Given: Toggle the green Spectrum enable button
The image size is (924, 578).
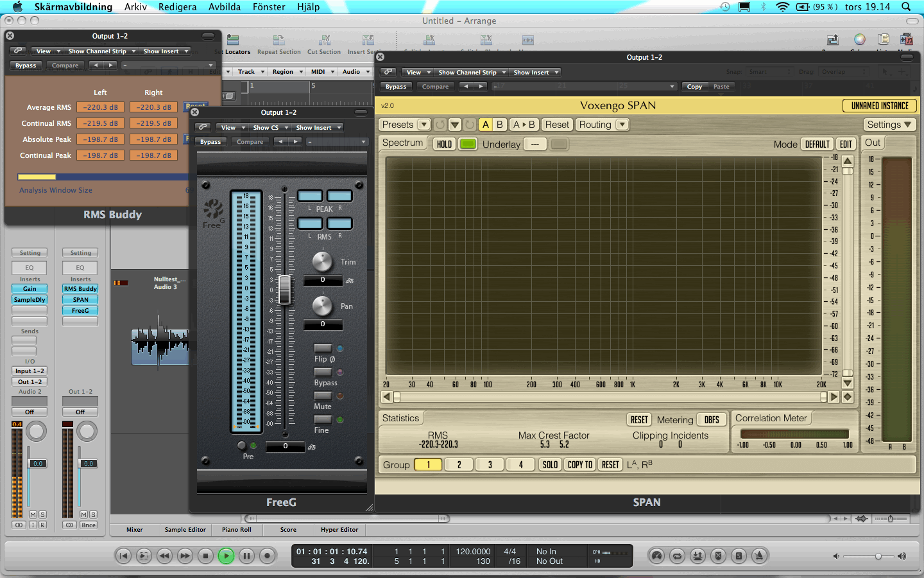Looking at the screenshot, I should click(468, 144).
